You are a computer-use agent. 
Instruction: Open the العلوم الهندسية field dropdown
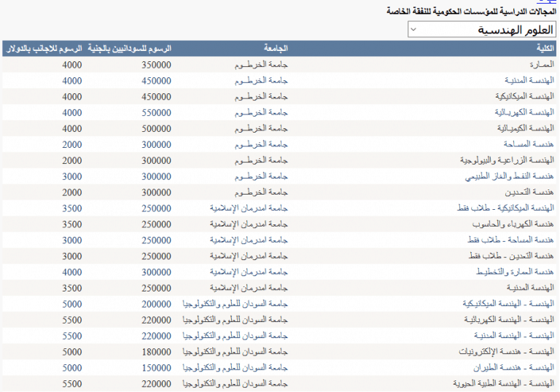coord(482,30)
